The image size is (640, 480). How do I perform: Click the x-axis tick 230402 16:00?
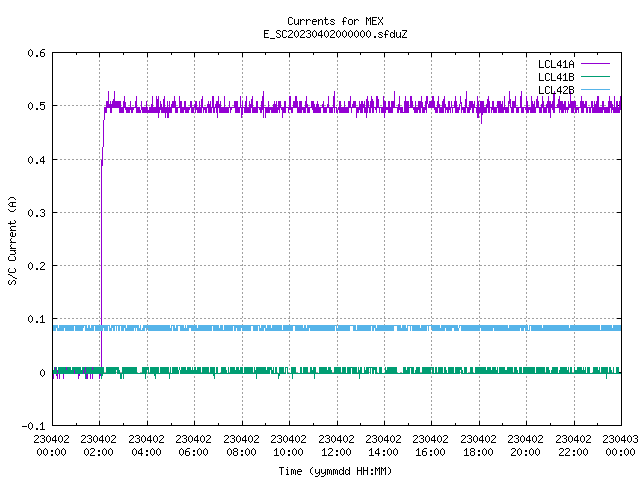[430, 446]
